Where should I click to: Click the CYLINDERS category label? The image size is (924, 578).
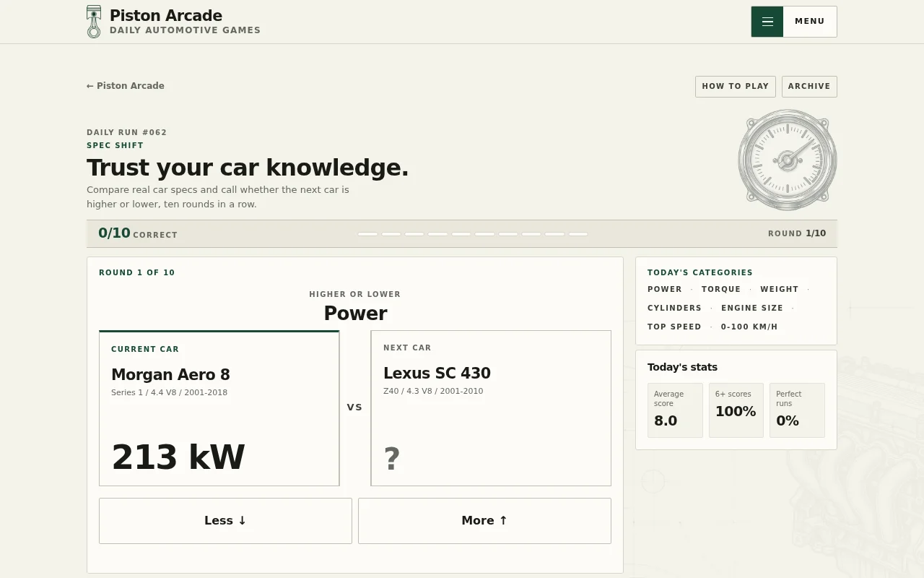[674, 308]
